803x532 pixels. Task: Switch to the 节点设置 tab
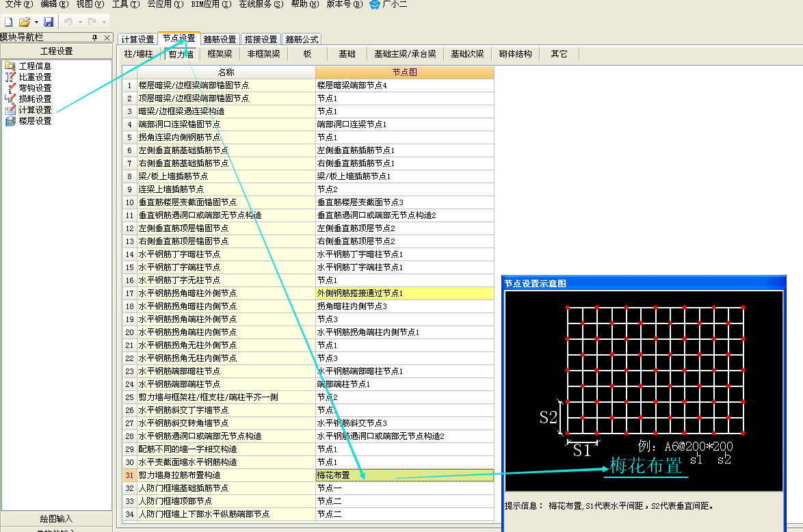pos(179,38)
